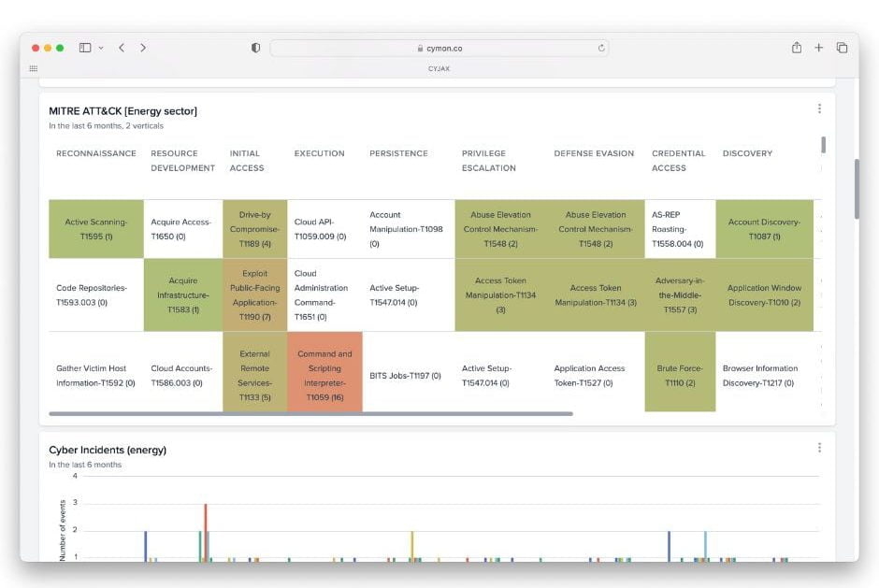Open Cyber Incidents panel options menu
Viewport: 879px width, 588px height.
point(819,448)
